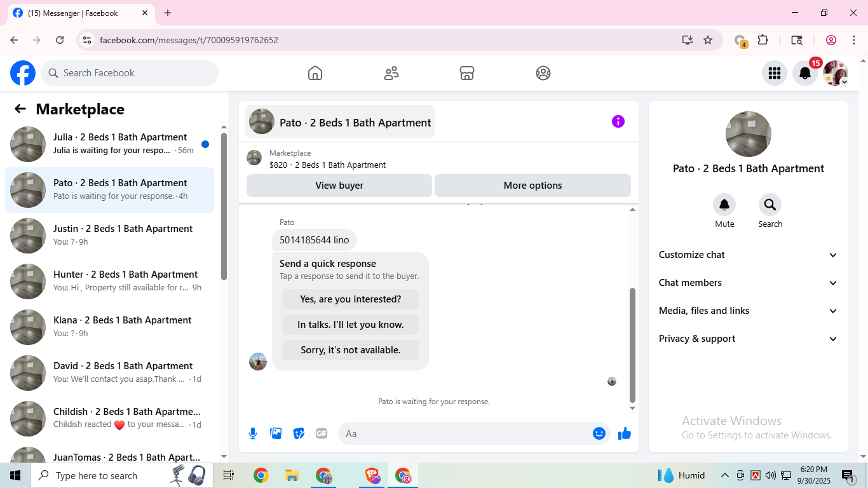
Task: Open the Friends icon in top navigation
Action: point(391,73)
